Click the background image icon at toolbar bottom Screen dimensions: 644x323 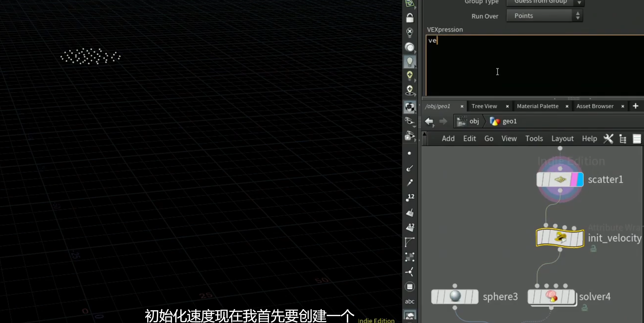410,316
